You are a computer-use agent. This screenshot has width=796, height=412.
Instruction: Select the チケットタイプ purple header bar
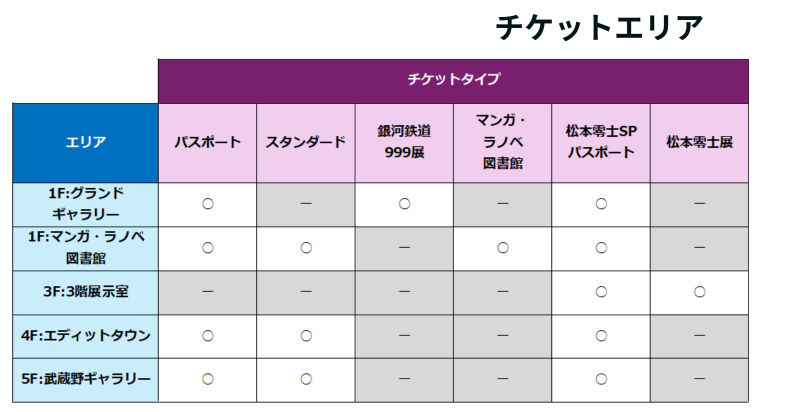click(x=453, y=81)
